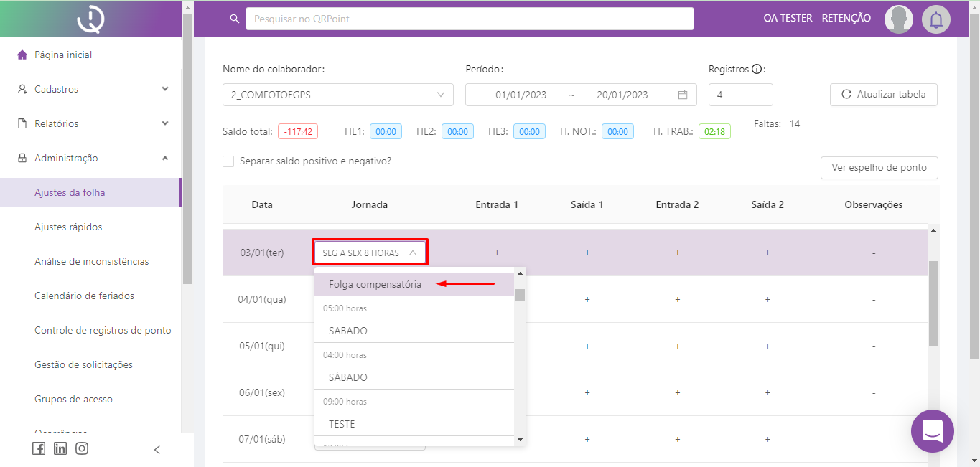The image size is (980, 467).
Task: Click the Registros info icon
Action: (756, 70)
